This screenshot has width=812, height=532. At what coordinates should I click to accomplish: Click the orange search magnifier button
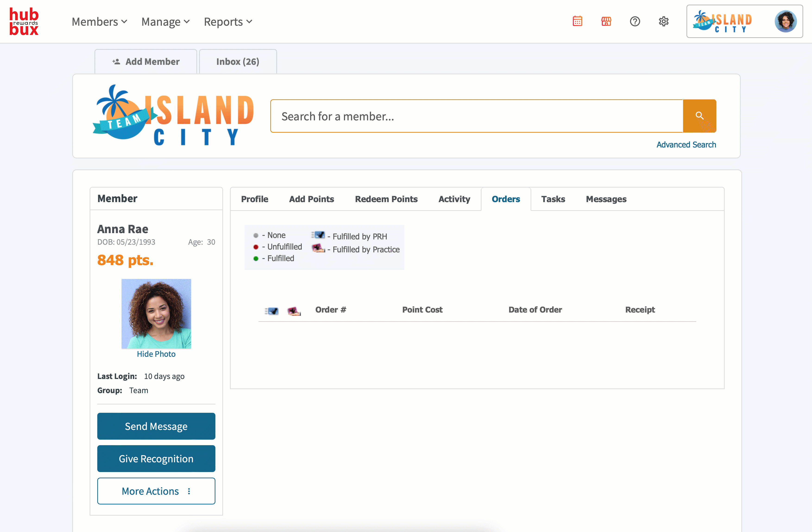coord(699,116)
